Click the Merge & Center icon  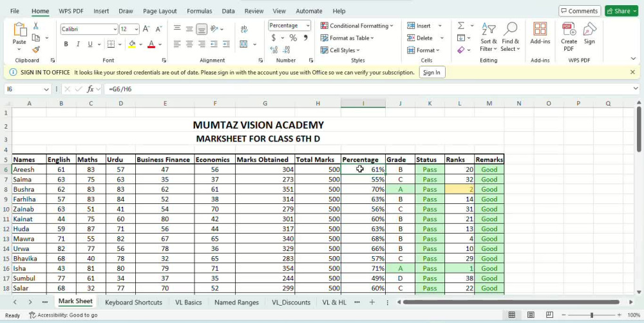(244, 44)
